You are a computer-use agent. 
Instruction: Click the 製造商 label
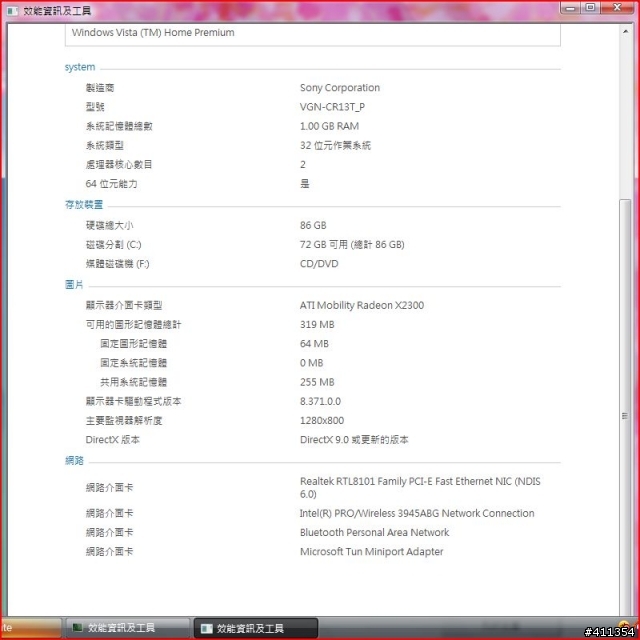[100, 88]
